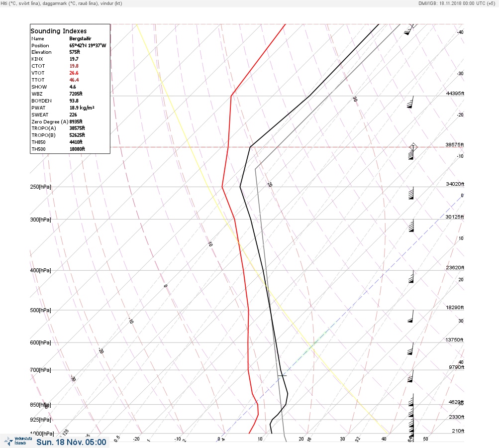Click the PWAT value 18.9 kg/m²
Image resolution: width=499 pixels, height=448 pixels.
(x=82, y=108)
